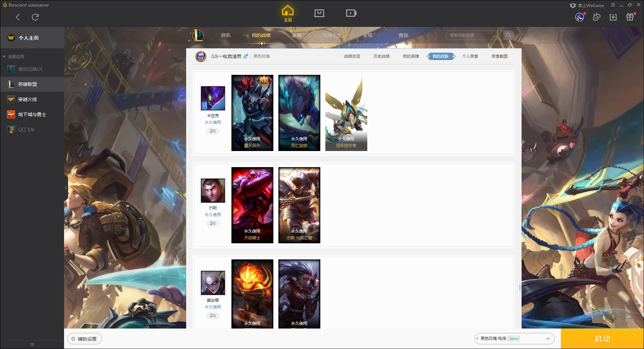
Task: Switch to 个人荣誉 sub-tab
Action: (470, 56)
